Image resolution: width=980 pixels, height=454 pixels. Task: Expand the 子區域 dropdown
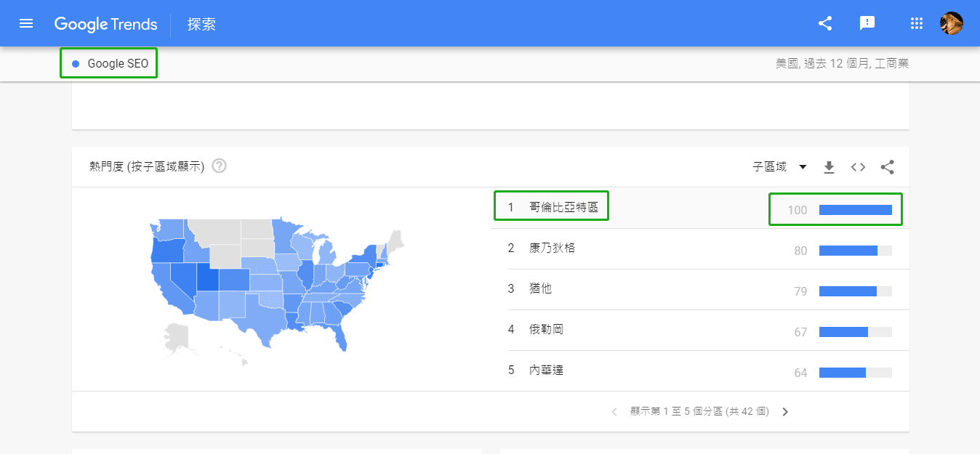pyautogui.click(x=779, y=167)
